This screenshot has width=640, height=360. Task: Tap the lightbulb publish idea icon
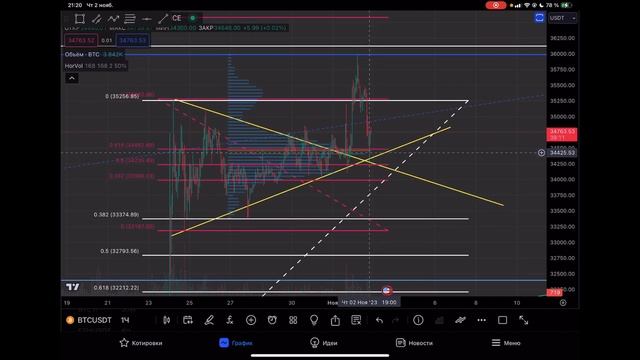coord(314,320)
